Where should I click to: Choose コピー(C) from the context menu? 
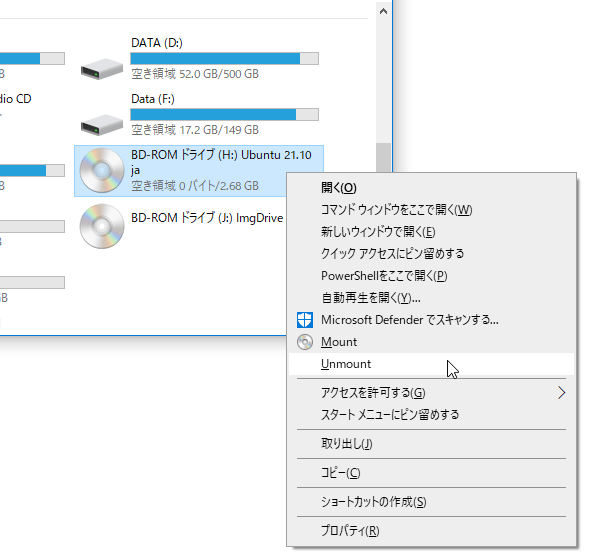431,473
